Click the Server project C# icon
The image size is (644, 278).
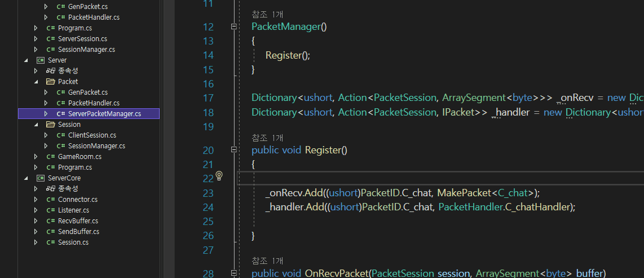click(41, 60)
